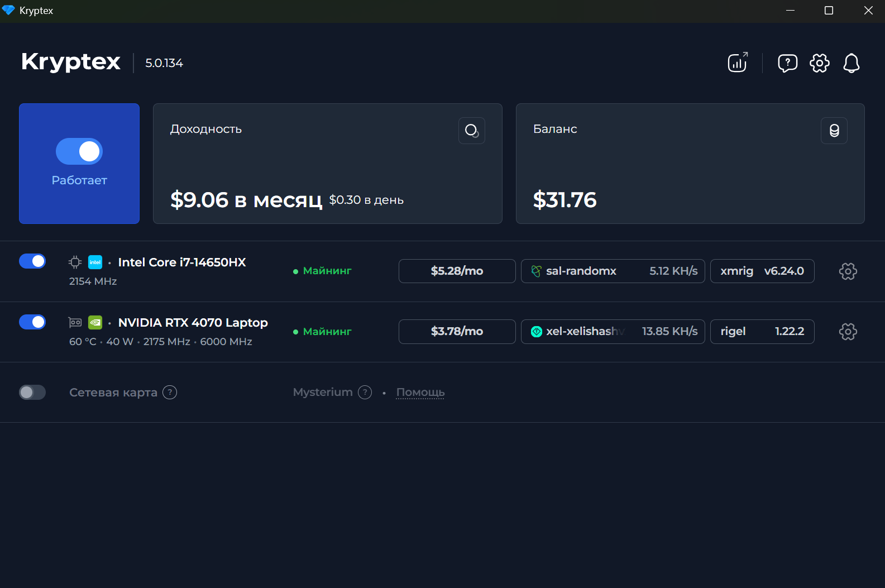Open the Помощь link

[x=420, y=393]
